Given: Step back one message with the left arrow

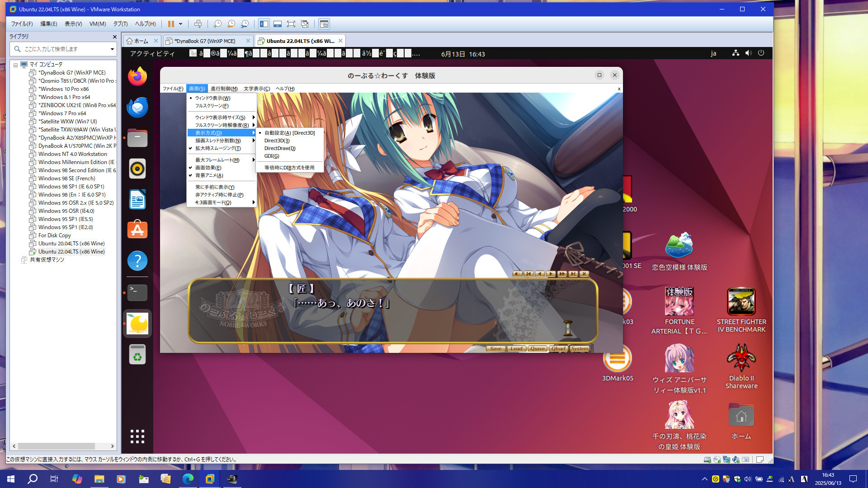Looking at the screenshot, I should pyautogui.click(x=540, y=274).
